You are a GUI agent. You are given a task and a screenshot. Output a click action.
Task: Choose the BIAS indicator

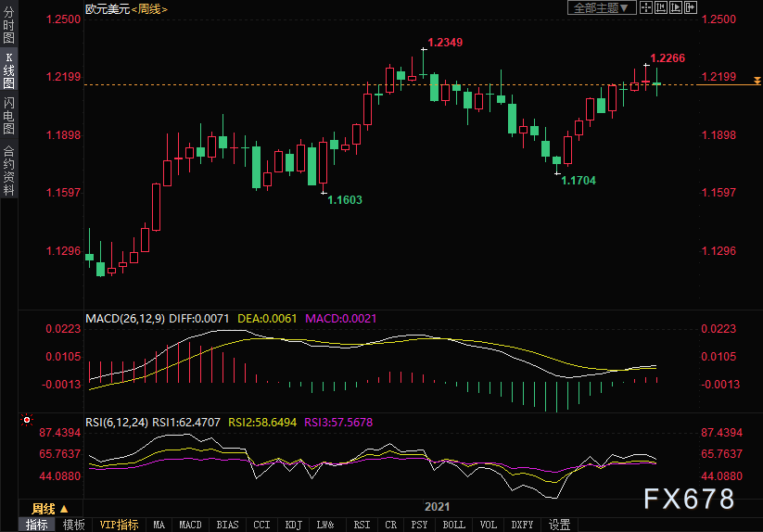point(228,525)
